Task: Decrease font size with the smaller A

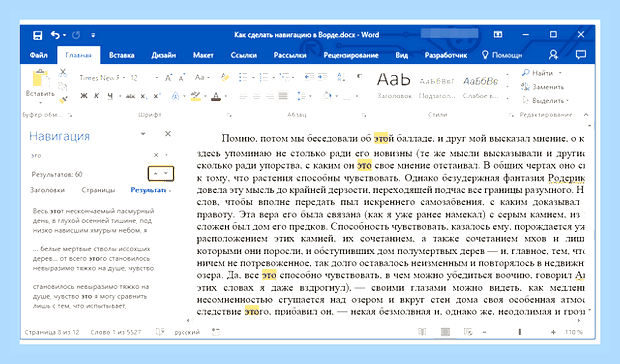Action: pos(182,78)
